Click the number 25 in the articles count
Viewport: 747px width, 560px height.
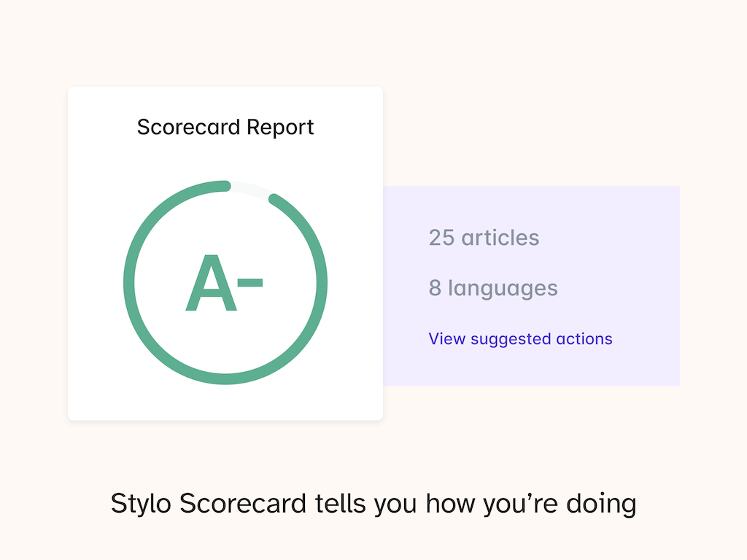pos(441,238)
